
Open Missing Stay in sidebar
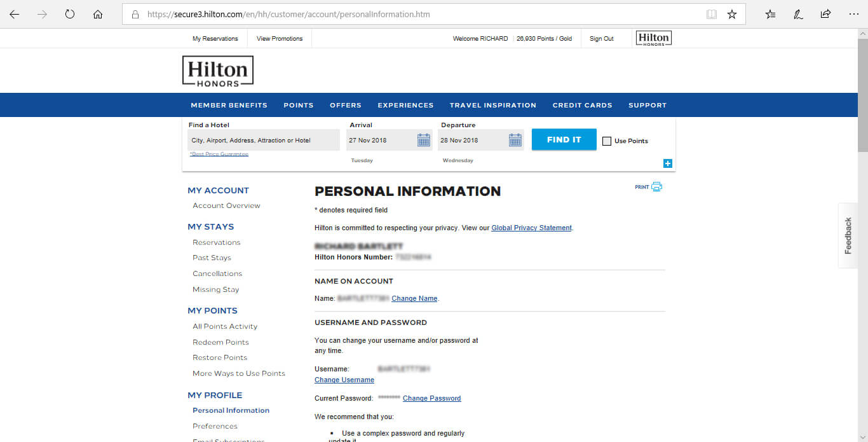[x=216, y=289]
